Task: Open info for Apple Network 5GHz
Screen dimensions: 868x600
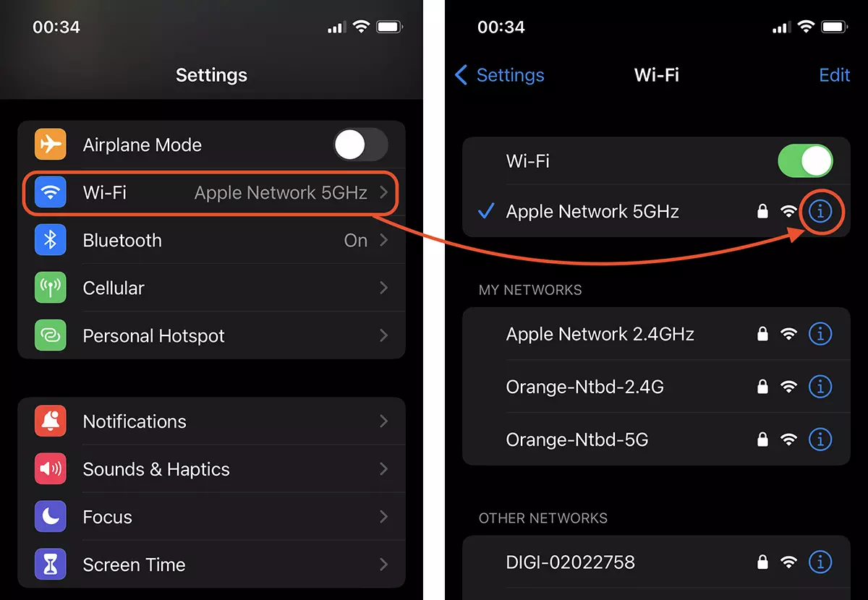Action: tap(820, 211)
